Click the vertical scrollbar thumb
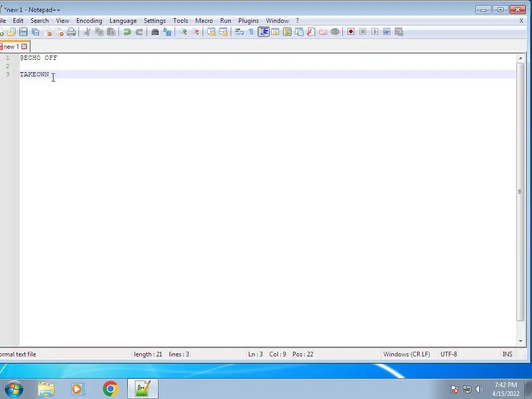 (x=521, y=192)
